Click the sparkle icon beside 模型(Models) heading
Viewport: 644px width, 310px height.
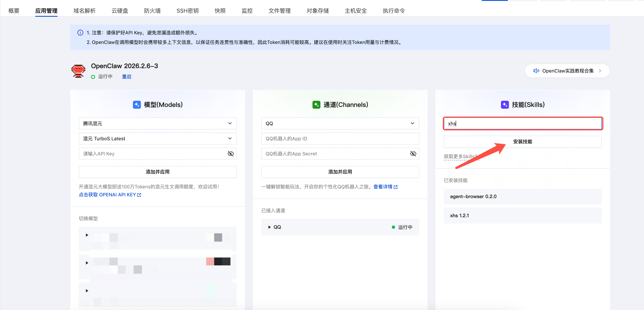137,105
